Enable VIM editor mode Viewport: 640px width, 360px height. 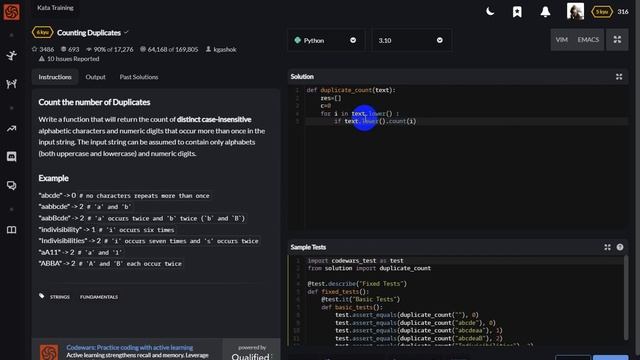coord(562,40)
